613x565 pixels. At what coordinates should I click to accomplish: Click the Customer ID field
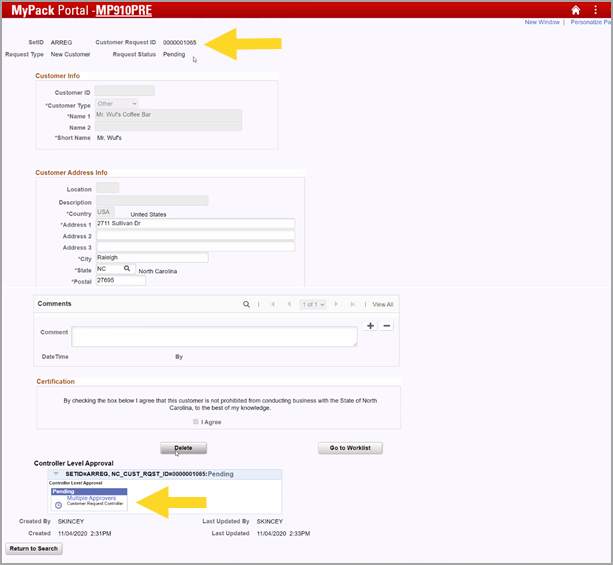pyautogui.click(x=124, y=91)
